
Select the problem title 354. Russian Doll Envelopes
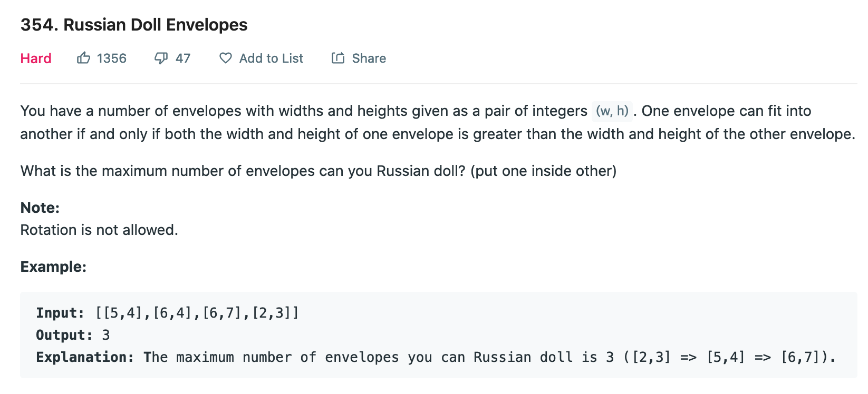133,24
